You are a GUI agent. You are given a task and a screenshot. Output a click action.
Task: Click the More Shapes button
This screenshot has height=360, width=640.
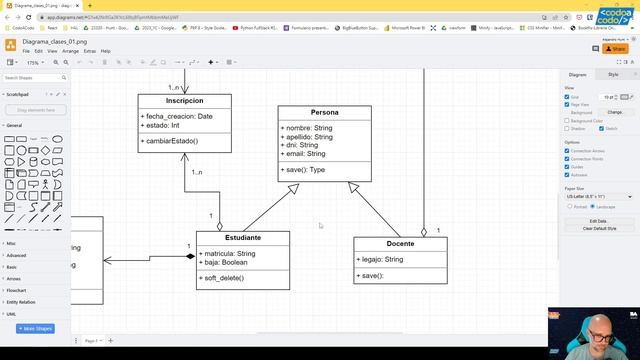coord(36,329)
